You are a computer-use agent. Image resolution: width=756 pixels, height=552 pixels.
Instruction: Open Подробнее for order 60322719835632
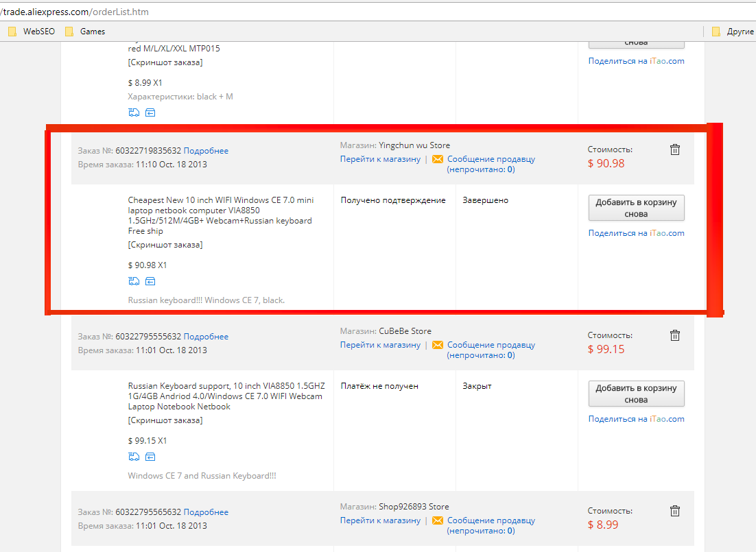coord(206,151)
